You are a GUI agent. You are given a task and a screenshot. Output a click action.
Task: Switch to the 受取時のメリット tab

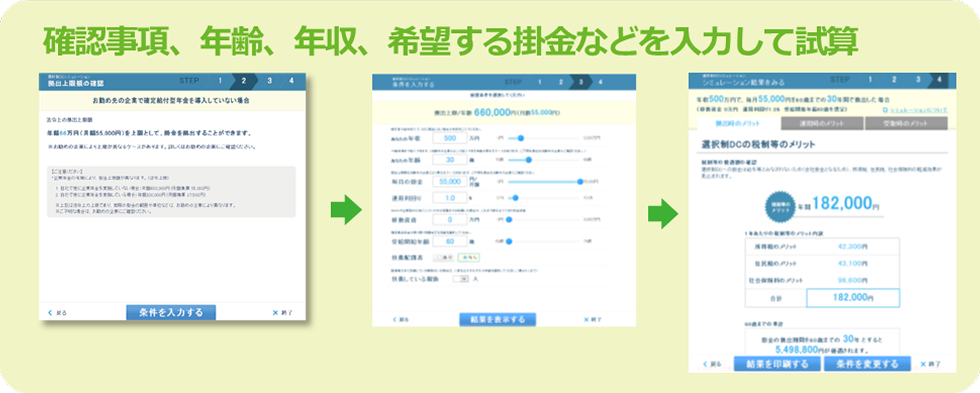[906, 124]
